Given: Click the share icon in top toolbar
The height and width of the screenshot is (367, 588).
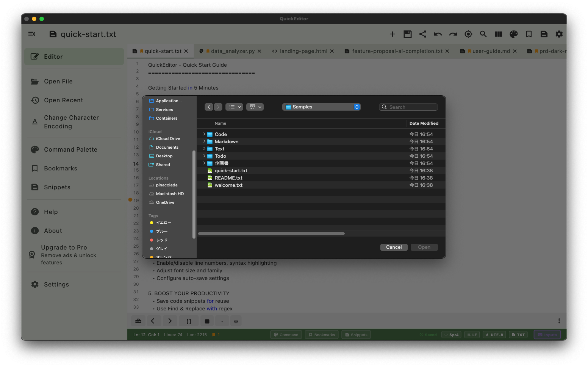Looking at the screenshot, I should 423,34.
